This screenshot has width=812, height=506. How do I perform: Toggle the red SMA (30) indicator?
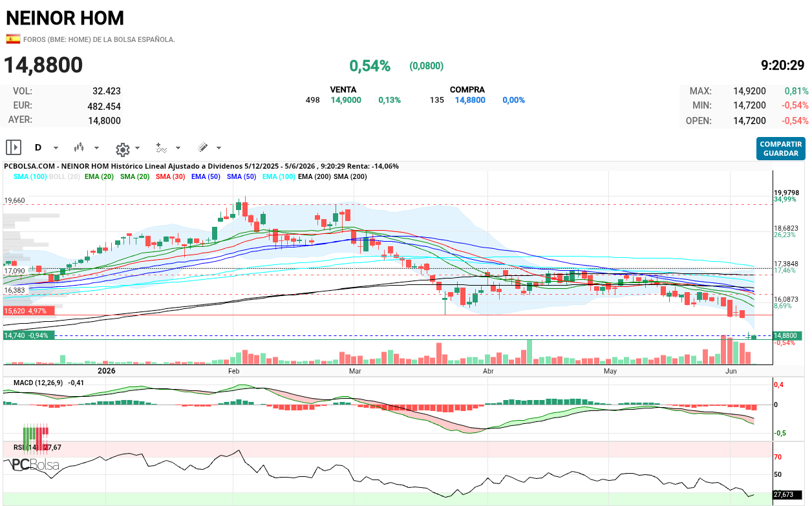pos(171,176)
